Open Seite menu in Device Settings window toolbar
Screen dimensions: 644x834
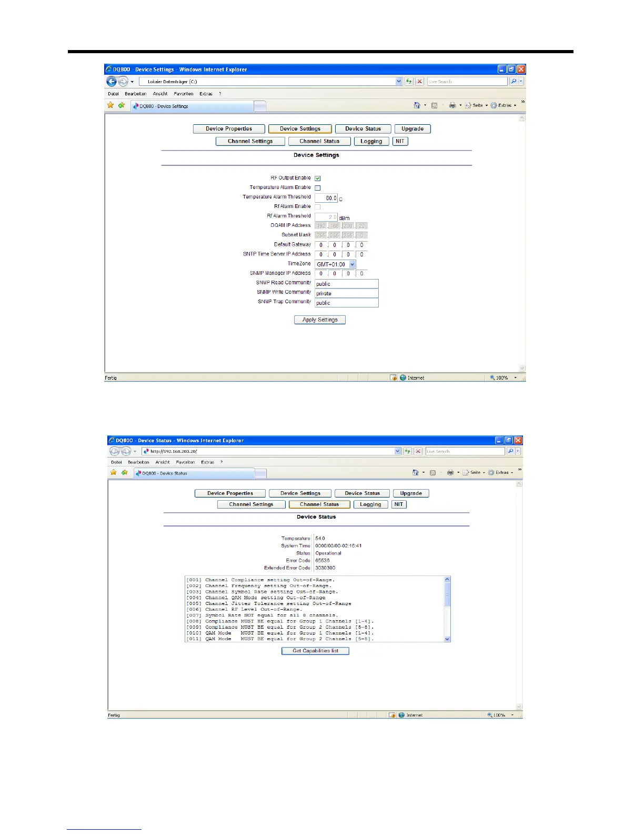point(476,105)
